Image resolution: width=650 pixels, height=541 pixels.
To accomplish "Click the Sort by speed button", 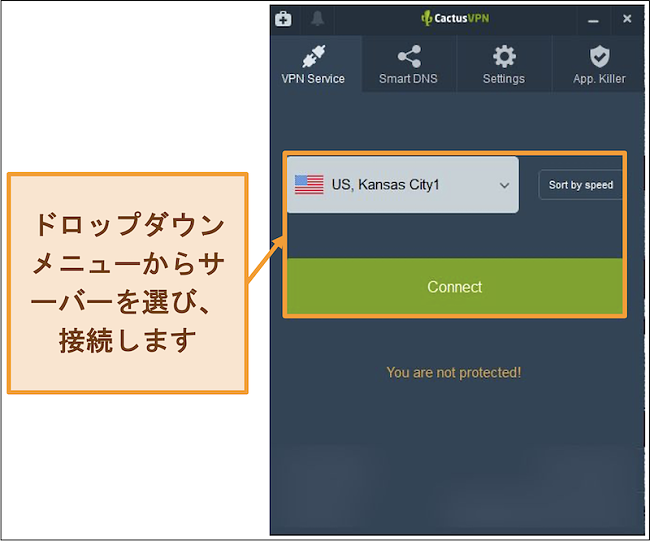I will coord(580,185).
